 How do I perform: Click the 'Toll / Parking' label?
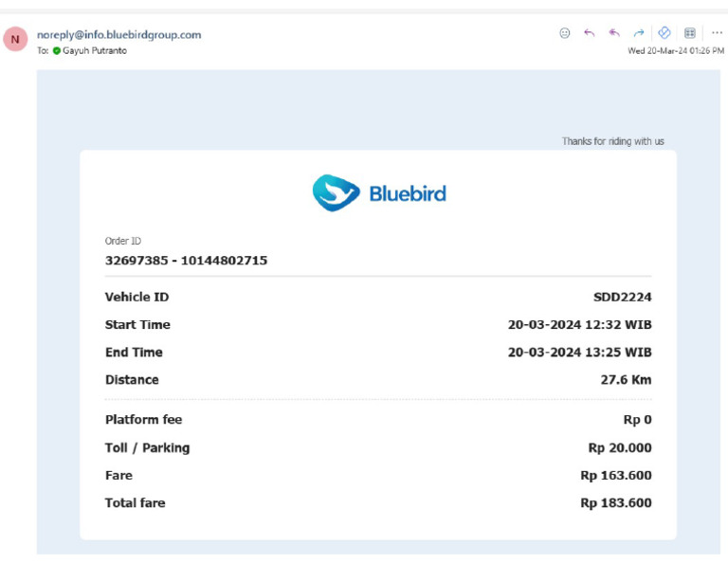147,448
